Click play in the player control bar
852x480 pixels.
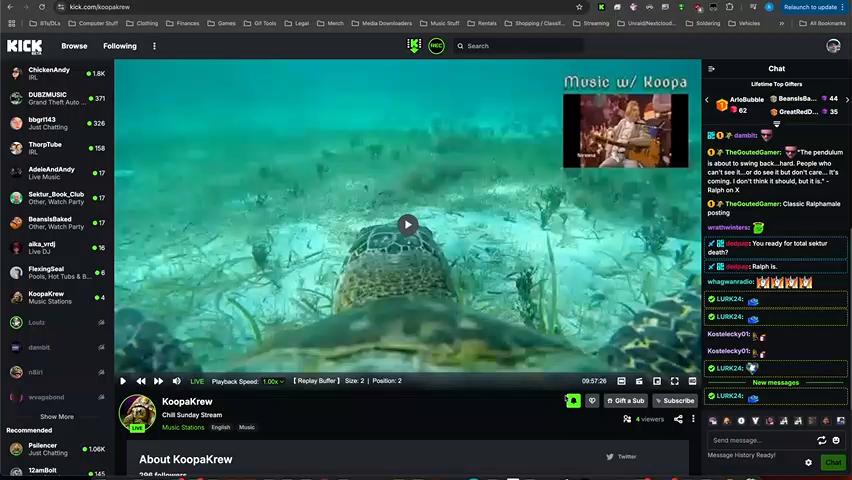click(x=123, y=381)
